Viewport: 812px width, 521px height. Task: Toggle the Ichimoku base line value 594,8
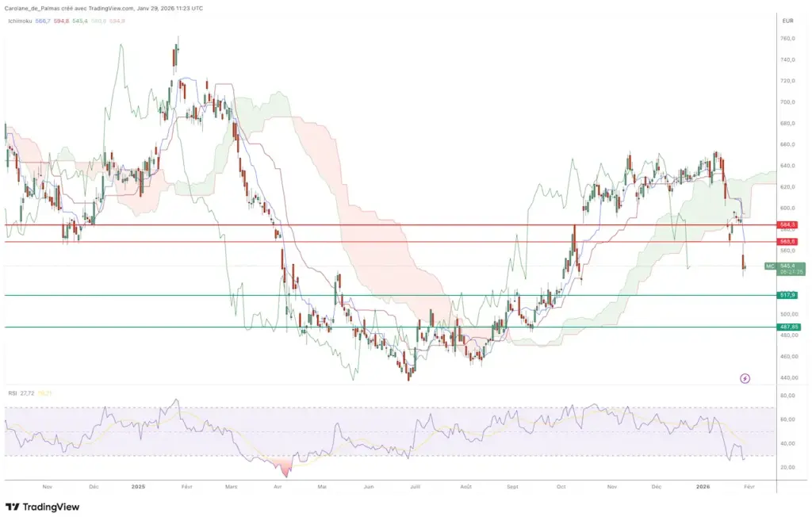62,22
